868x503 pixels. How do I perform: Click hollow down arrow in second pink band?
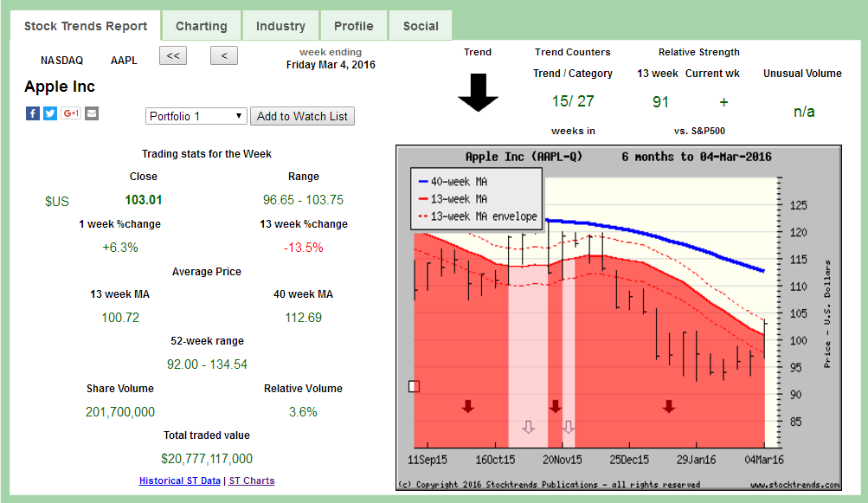coord(569,427)
